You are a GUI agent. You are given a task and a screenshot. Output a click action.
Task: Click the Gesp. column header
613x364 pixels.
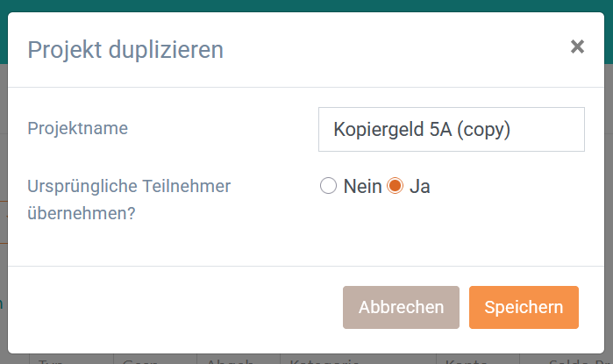click(140, 360)
